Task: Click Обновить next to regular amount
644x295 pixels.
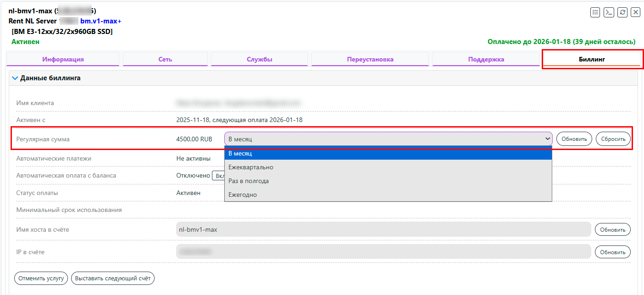Action: pos(574,139)
